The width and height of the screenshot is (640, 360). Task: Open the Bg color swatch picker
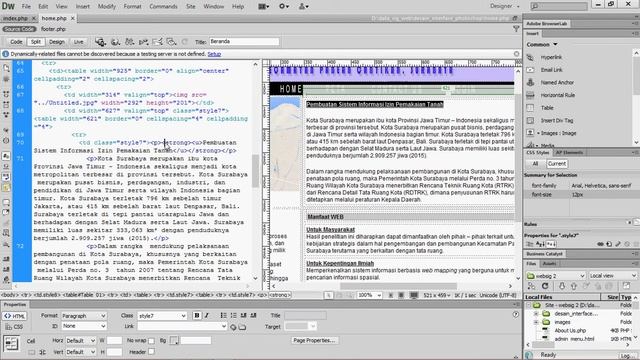coord(174,340)
